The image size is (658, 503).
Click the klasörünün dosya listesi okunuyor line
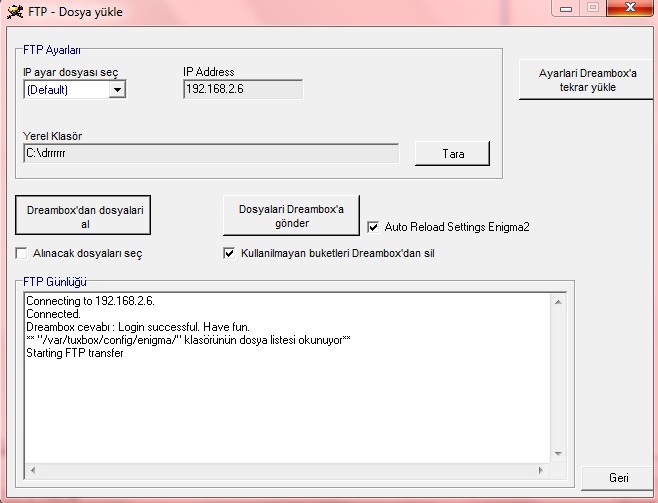tap(188, 340)
